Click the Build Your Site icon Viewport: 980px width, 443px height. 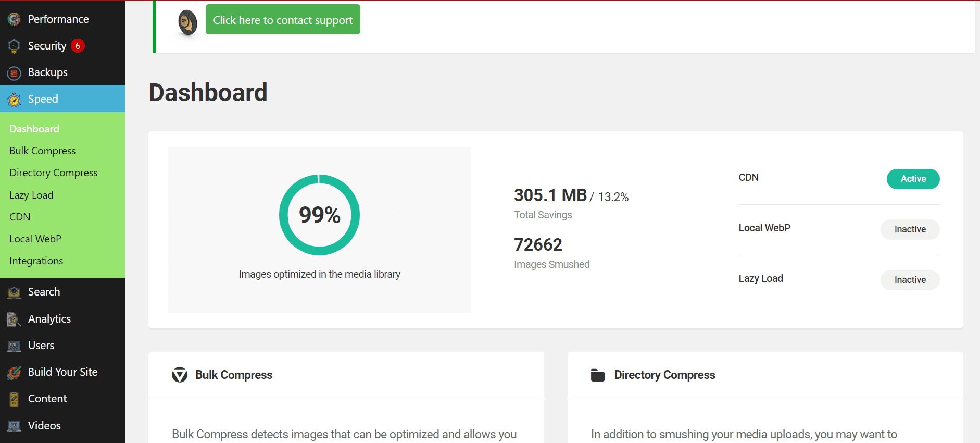[14, 373]
